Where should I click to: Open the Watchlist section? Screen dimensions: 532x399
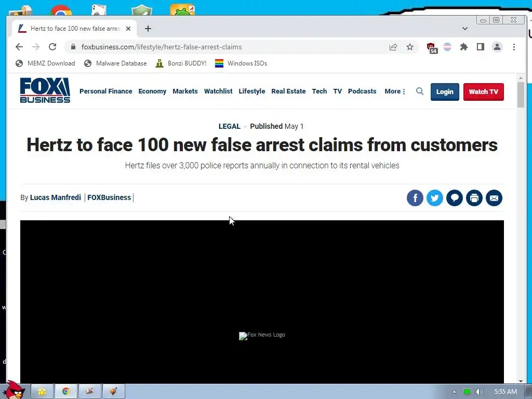218,91
